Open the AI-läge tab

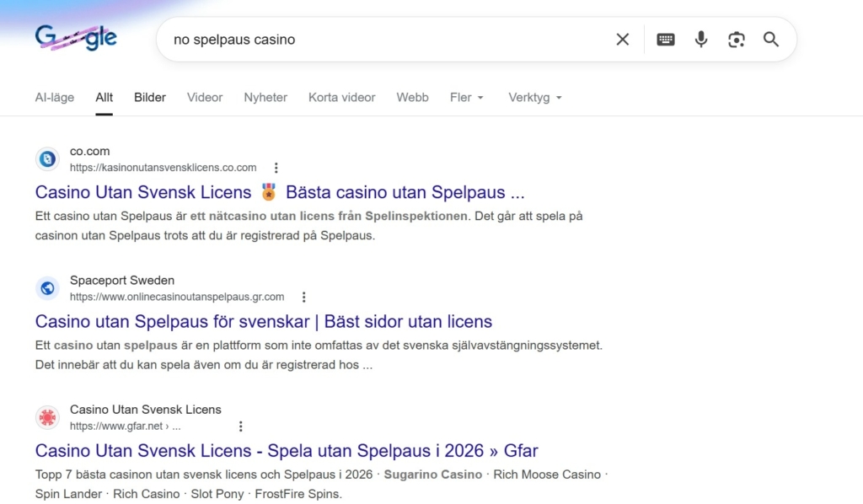click(55, 98)
